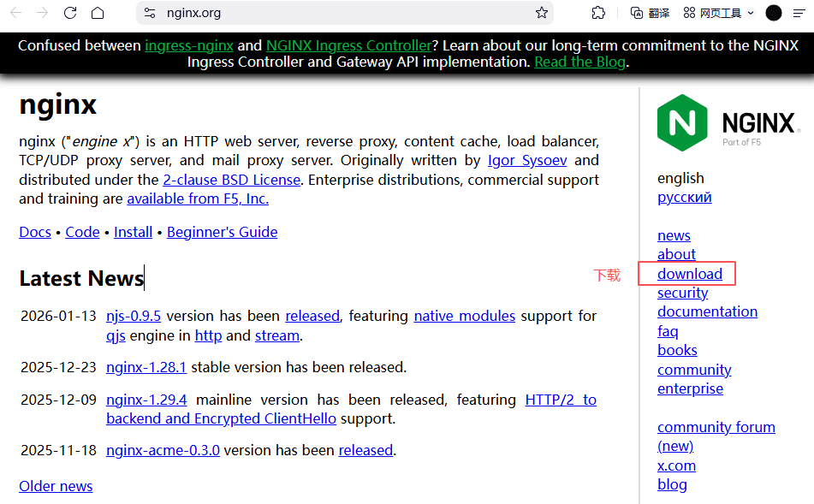814x504 pixels.
Task: Click the 2026-01-13 news date
Action: coord(59,316)
